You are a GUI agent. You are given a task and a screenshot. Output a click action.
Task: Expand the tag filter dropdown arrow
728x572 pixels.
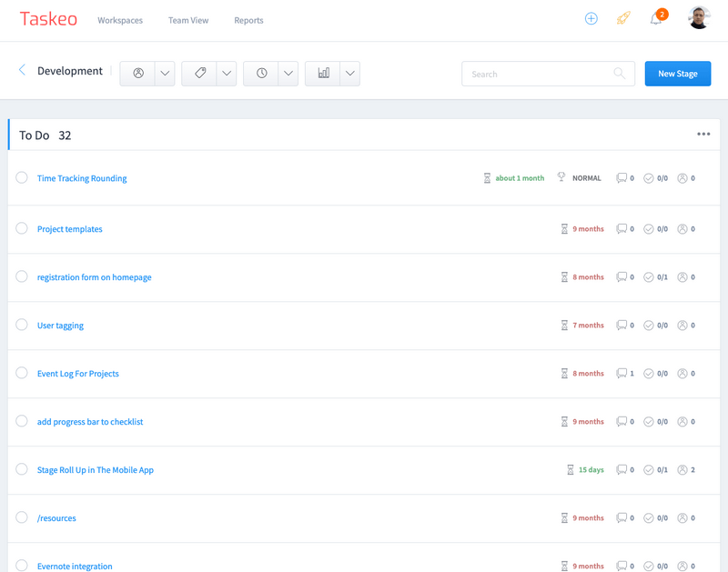[227, 74]
